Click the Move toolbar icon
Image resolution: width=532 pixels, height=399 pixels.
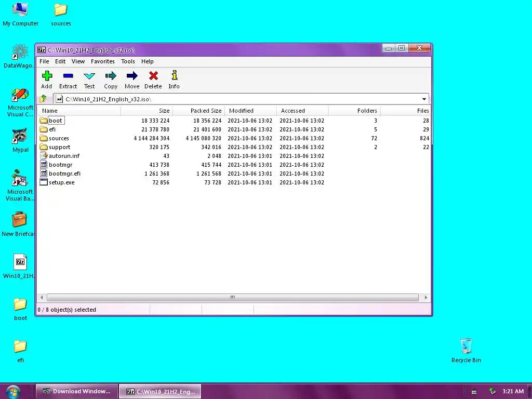[x=132, y=76]
